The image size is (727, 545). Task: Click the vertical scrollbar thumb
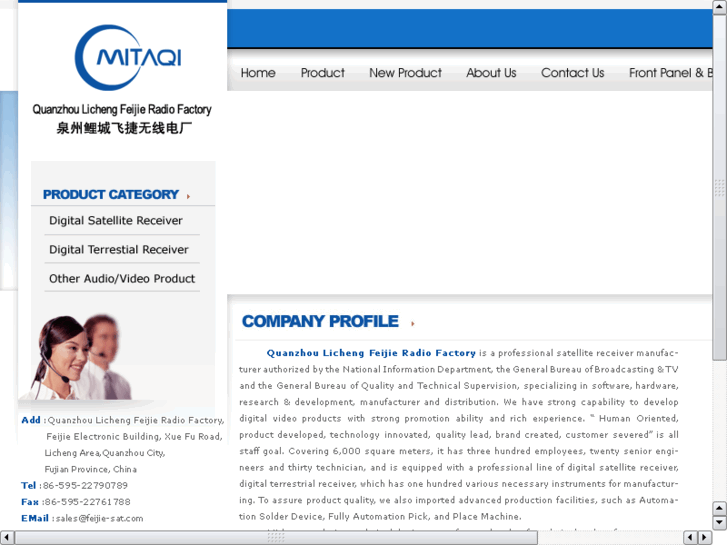point(719,187)
